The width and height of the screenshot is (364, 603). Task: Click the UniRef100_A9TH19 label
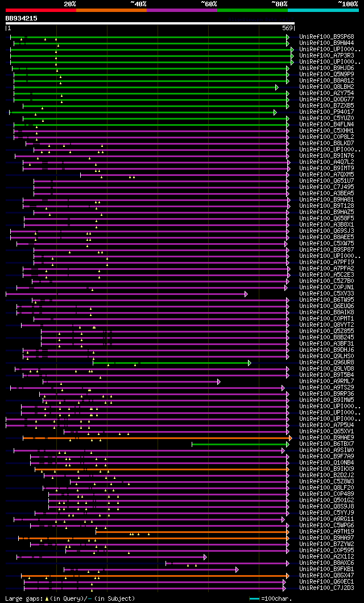(327, 531)
